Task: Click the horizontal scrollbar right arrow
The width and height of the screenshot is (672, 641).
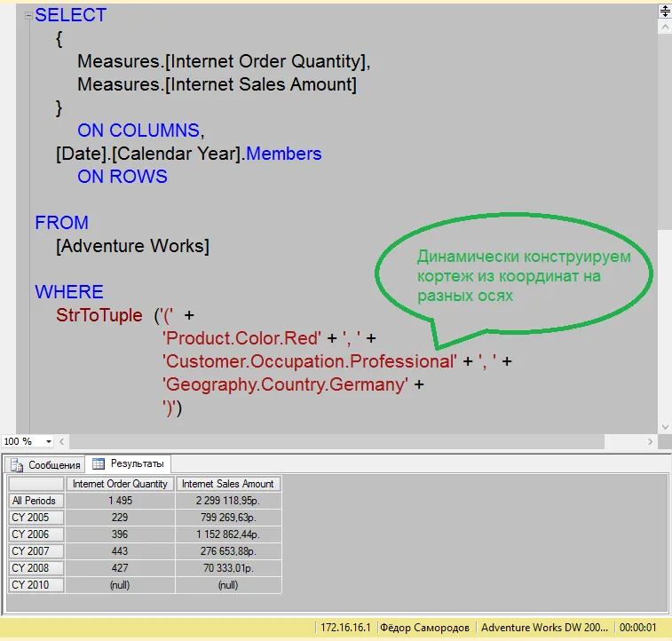Action: [x=652, y=441]
